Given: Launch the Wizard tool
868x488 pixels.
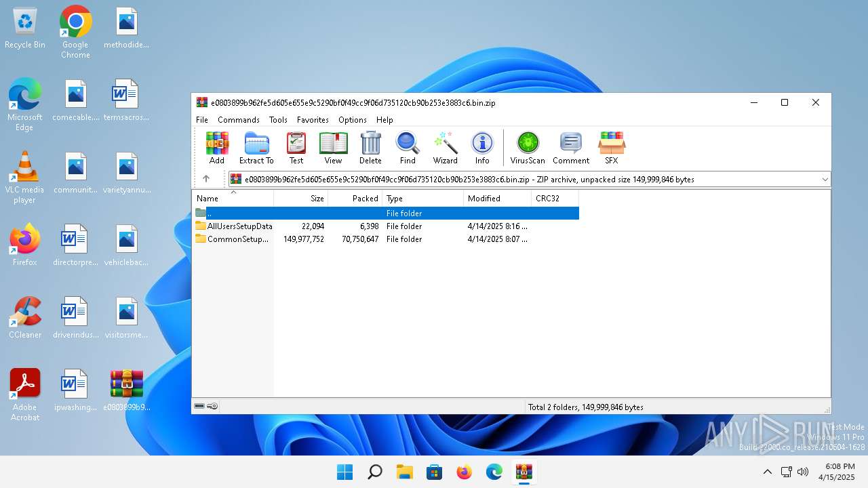Looking at the screenshot, I should coord(446,148).
